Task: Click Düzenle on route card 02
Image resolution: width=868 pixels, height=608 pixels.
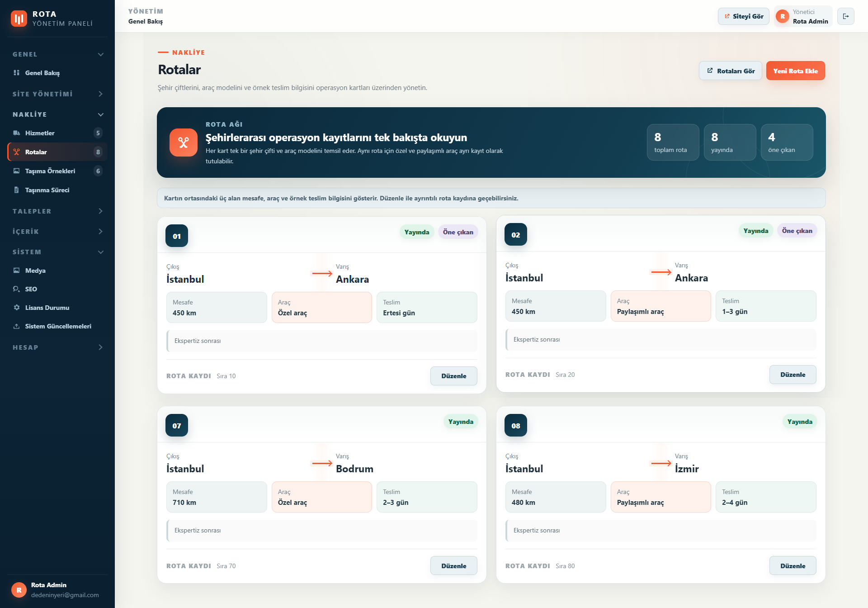Action: pyautogui.click(x=793, y=375)
